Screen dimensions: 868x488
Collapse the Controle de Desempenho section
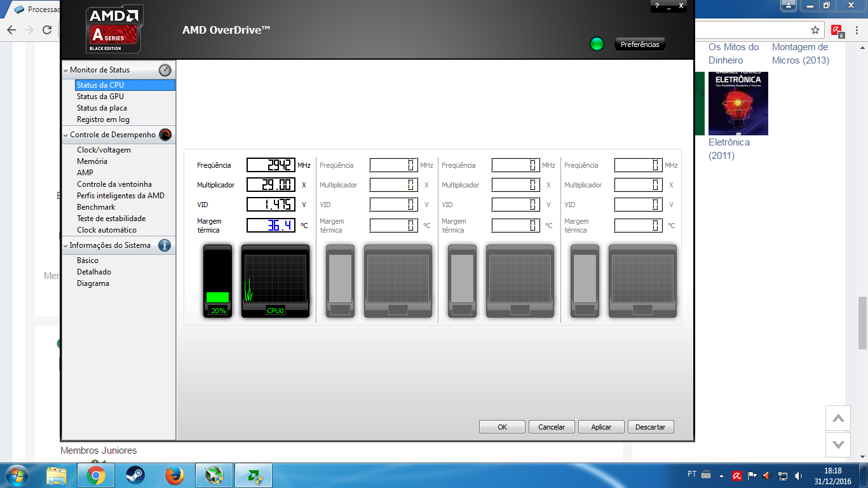click(65, 135)
